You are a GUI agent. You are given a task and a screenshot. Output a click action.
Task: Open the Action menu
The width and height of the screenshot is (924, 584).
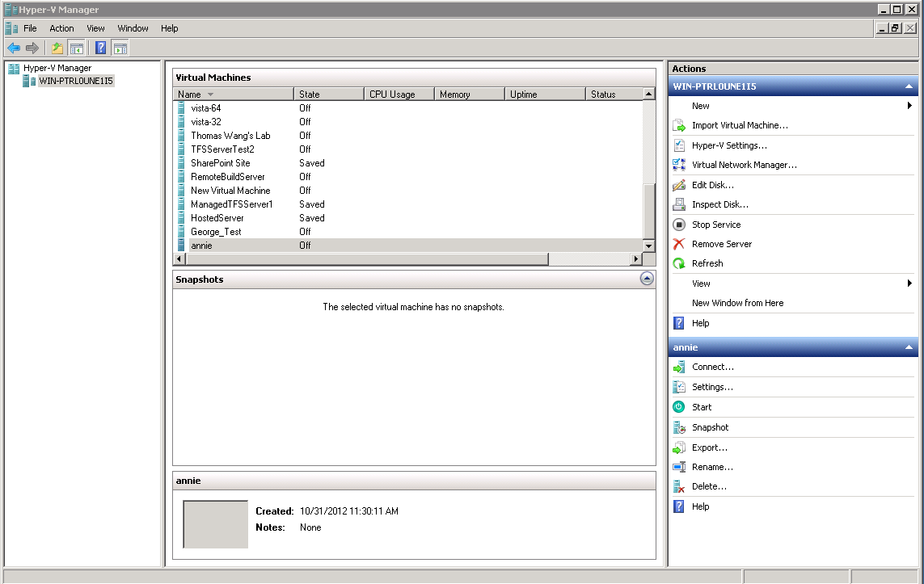click(x=61, y=28)
